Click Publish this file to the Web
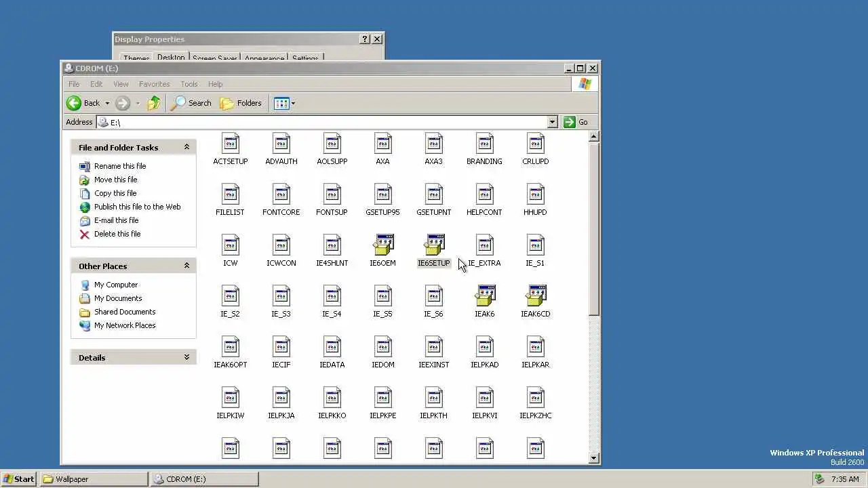This screenshot has height=488, width=868. (138, 207)
